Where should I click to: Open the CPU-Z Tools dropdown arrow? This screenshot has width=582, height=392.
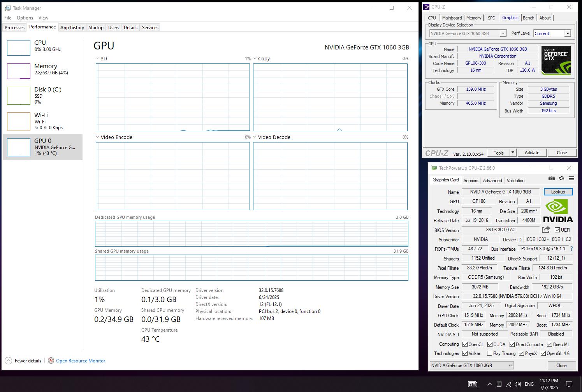click(x=513, y=153)
